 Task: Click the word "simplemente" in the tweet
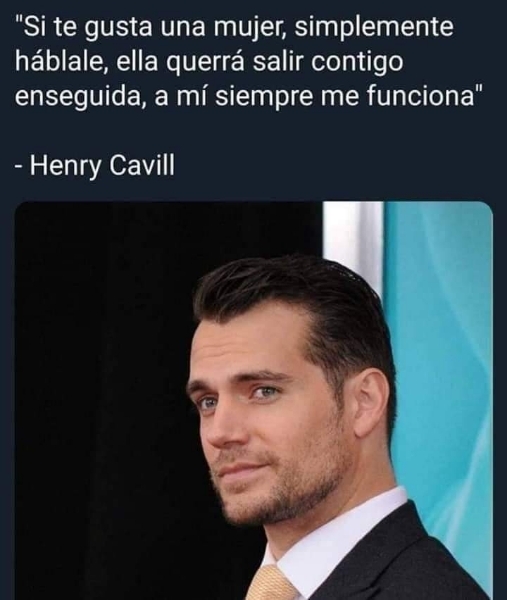[x=374, y=27]
